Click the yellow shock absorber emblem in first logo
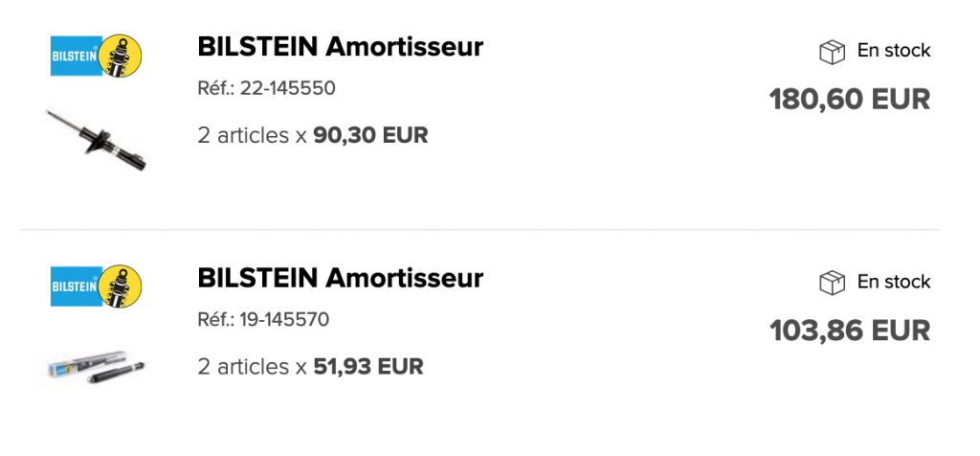 [121, 56]
